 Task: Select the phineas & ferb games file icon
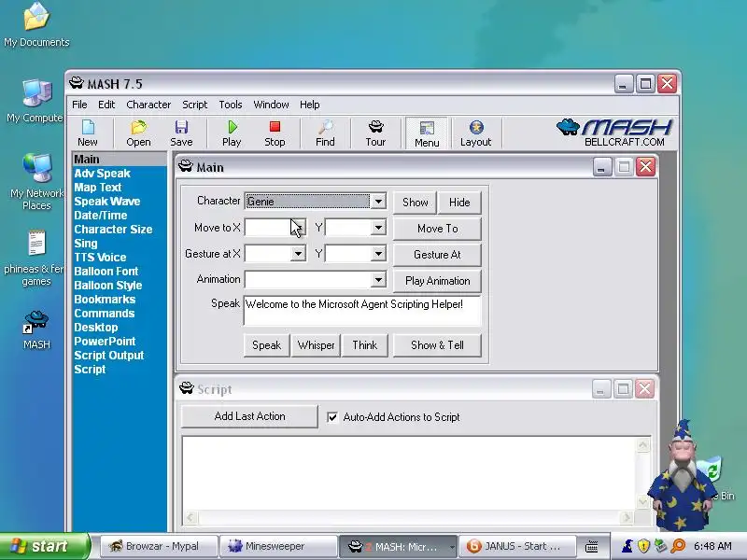pyautogui.click(x=35, y=259)
